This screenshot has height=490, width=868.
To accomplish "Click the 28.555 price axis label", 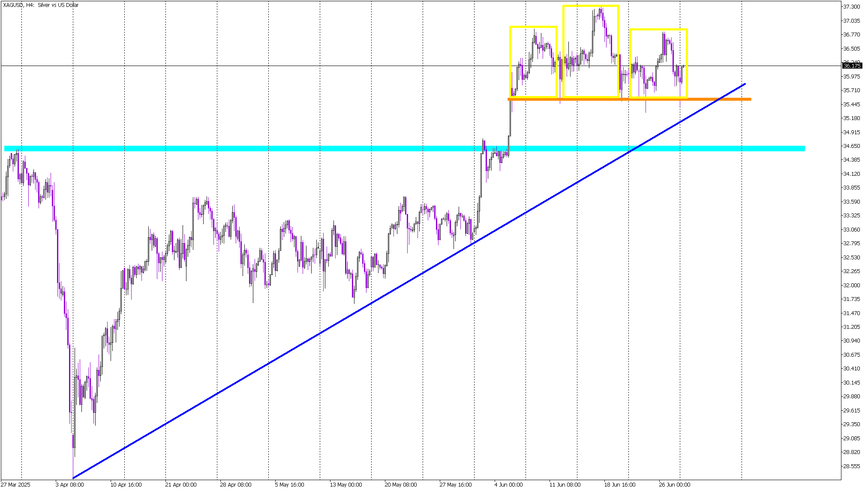I will tap(851, 466).
